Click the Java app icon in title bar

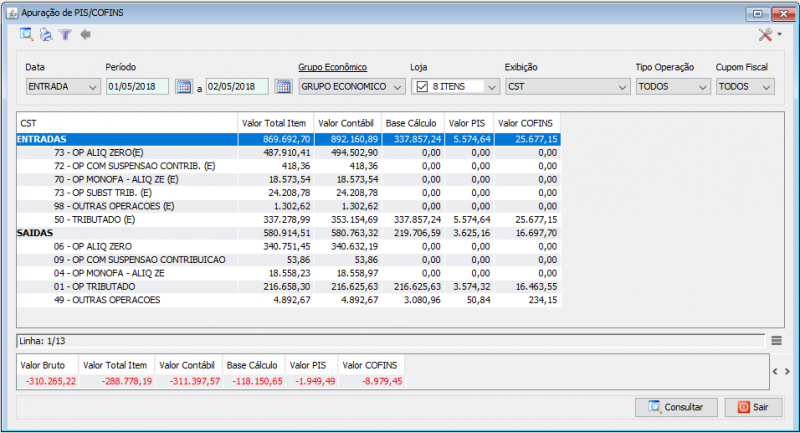[x=12, y=13]
